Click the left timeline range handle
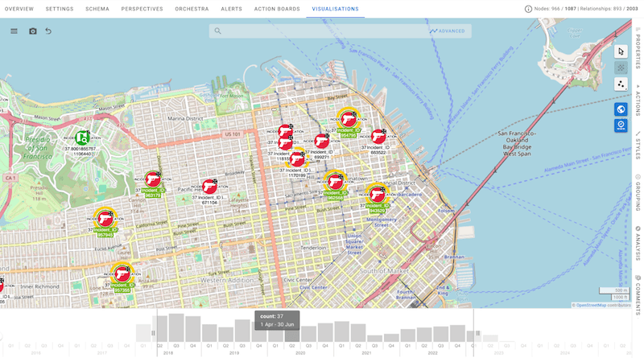The image size is (644, 358). click(153, 333)
